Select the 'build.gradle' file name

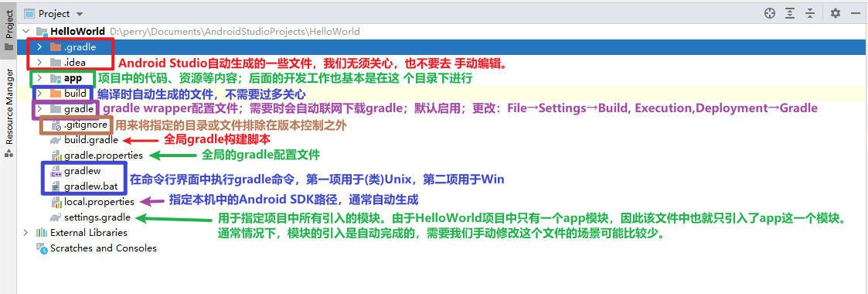pos(91,140)
